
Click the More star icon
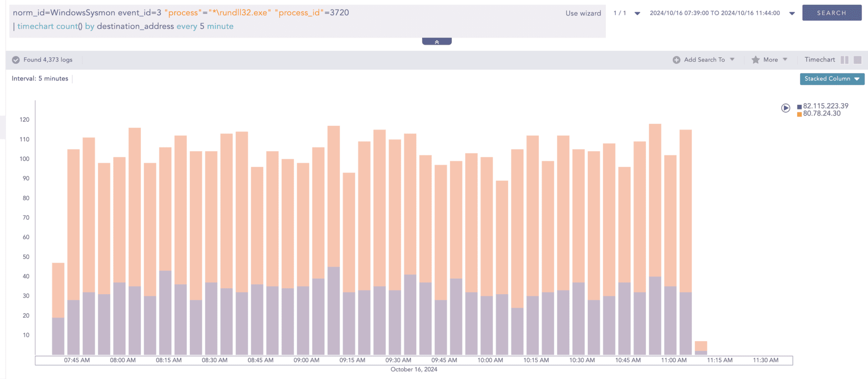pos(755,60)
